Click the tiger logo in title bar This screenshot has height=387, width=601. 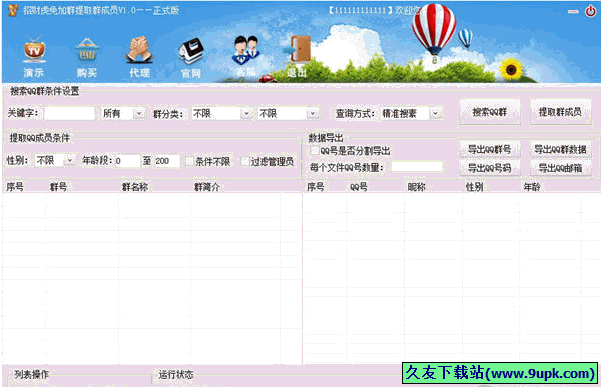point(13,10)
